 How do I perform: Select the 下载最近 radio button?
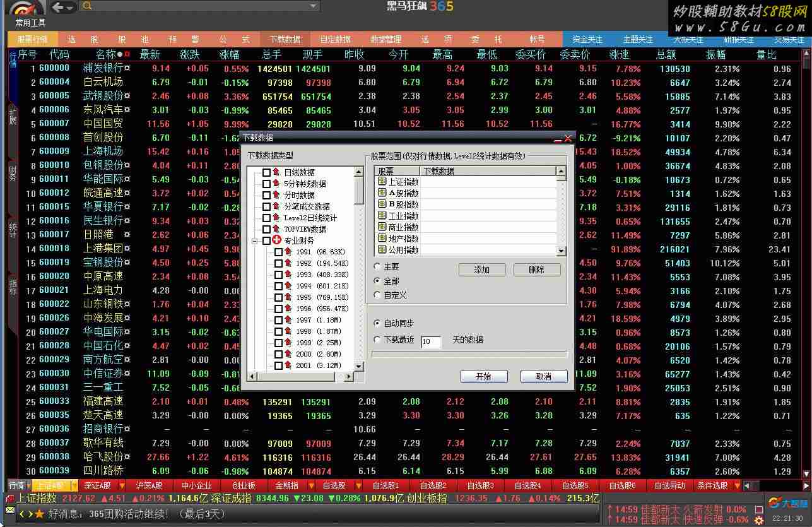click(x=377, y=340)
